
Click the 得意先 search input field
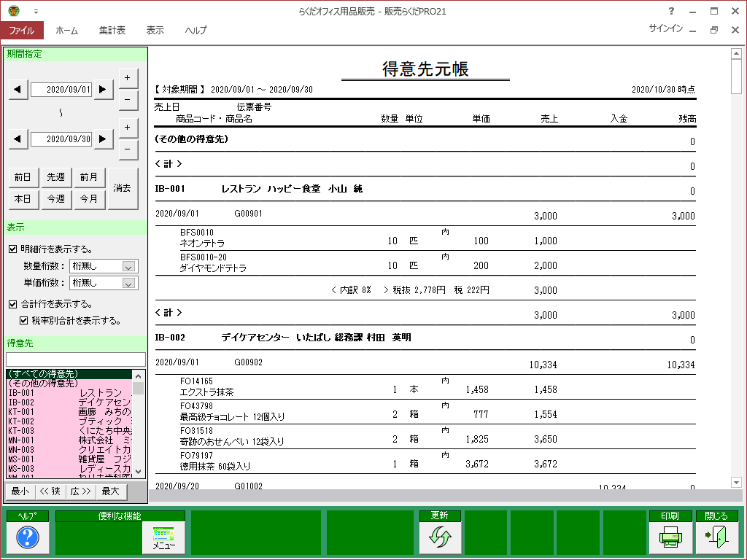pyautogui.click(x=76, y=359)
